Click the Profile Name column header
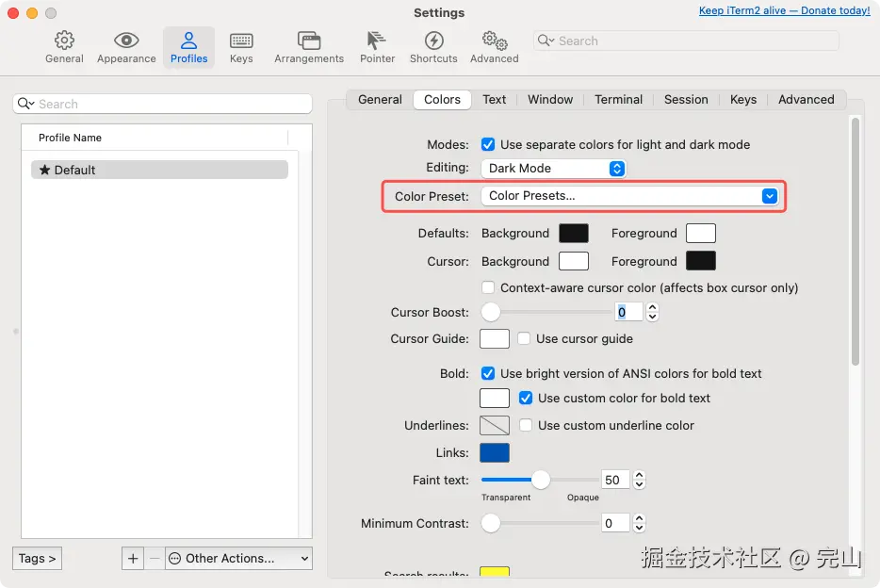The width and height of the screenshot is (880, 588). pos(155,138)
